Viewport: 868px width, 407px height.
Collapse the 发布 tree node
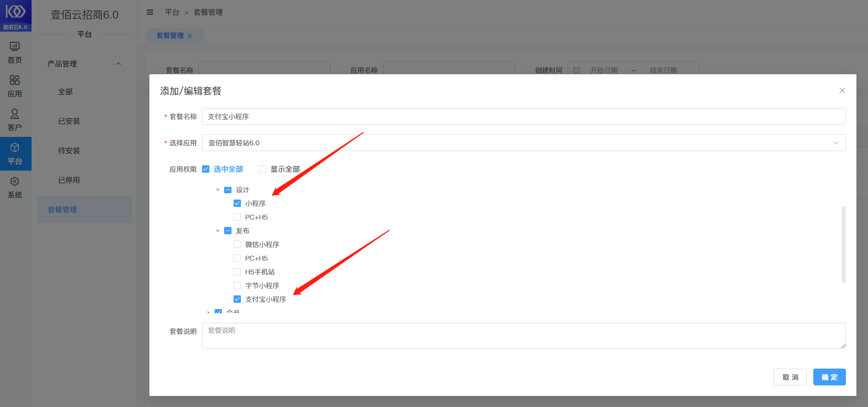tap(218, 231)
